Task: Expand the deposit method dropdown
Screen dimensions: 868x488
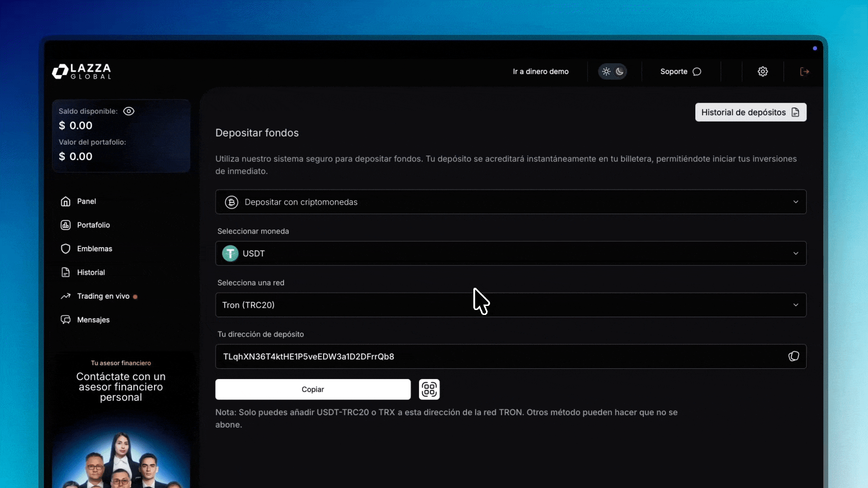Action: [x=510, y=202]
